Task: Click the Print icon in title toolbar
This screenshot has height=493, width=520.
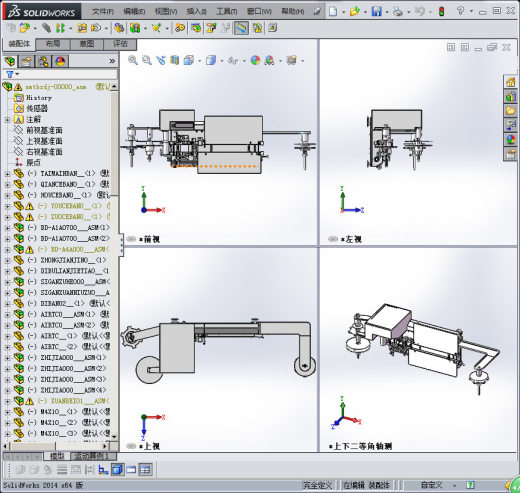Action: 398,11
